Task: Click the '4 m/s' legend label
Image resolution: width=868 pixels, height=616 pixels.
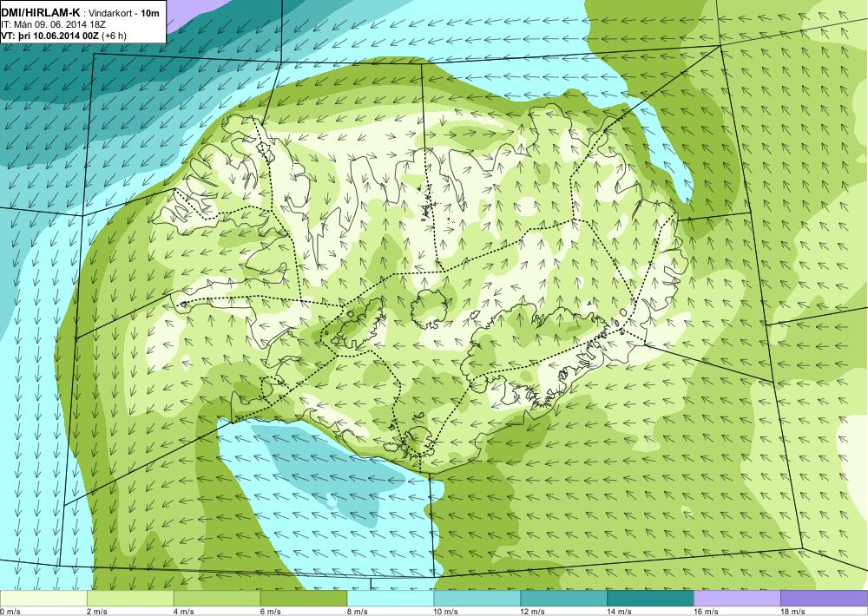Action: 184,612
